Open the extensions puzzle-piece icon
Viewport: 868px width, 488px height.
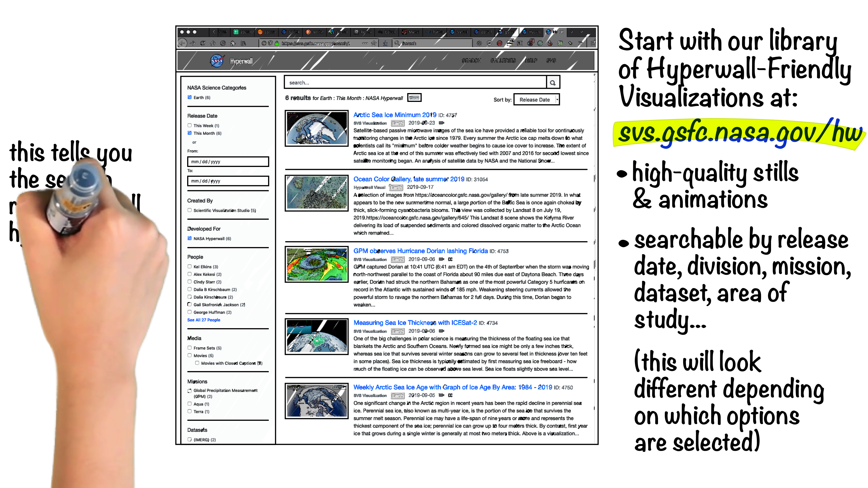[233, 43]
